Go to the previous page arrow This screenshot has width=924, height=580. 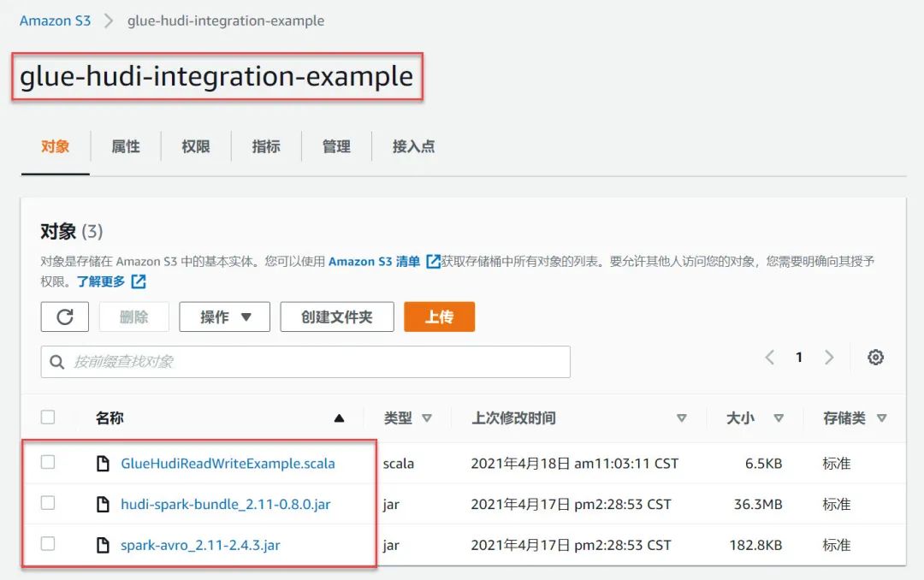(x=770, y=358)
